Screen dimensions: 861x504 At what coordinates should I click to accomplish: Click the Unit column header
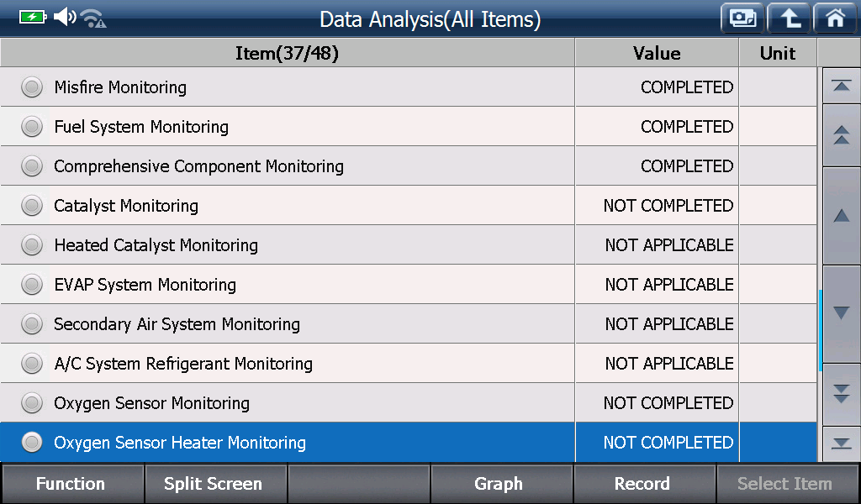778,53
